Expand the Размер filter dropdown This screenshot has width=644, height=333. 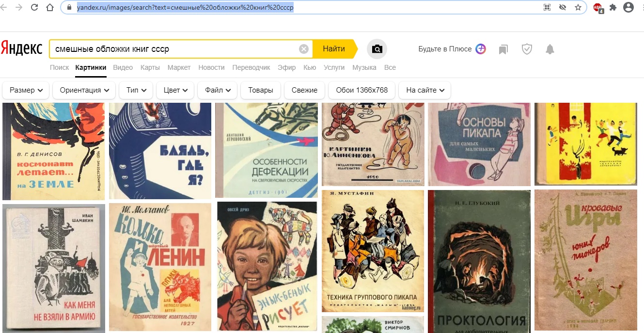click(x=26, y=90)
